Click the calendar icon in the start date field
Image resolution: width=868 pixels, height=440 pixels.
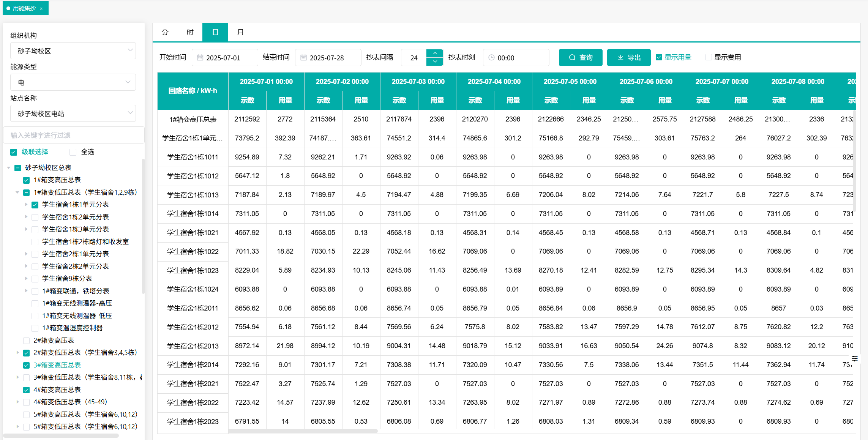tap(200, 58)
